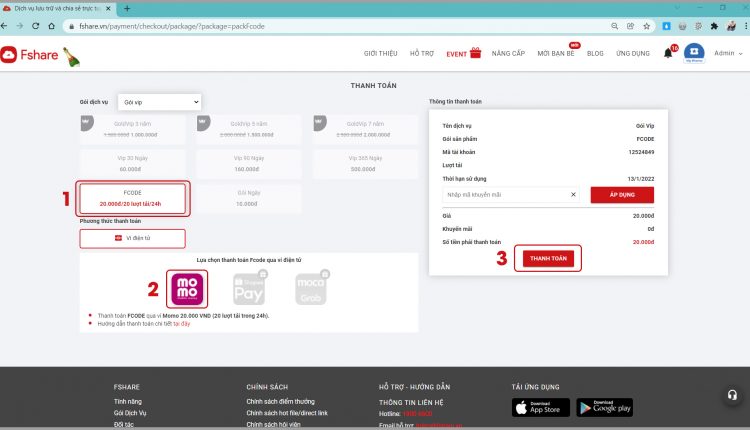Viewport: 750px width, 430px height.
Task: Open the Tính năng footer link
Action: tap(128, 401)
